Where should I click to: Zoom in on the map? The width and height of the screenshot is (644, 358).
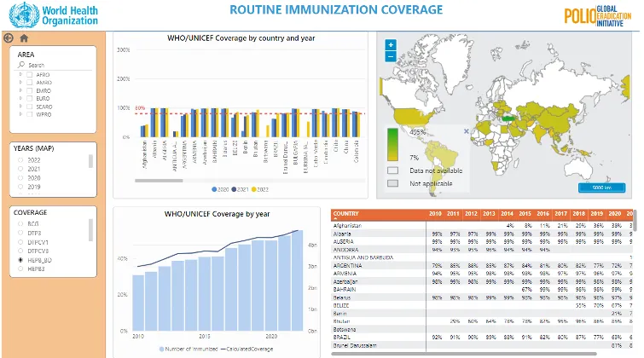coord(391,44)
